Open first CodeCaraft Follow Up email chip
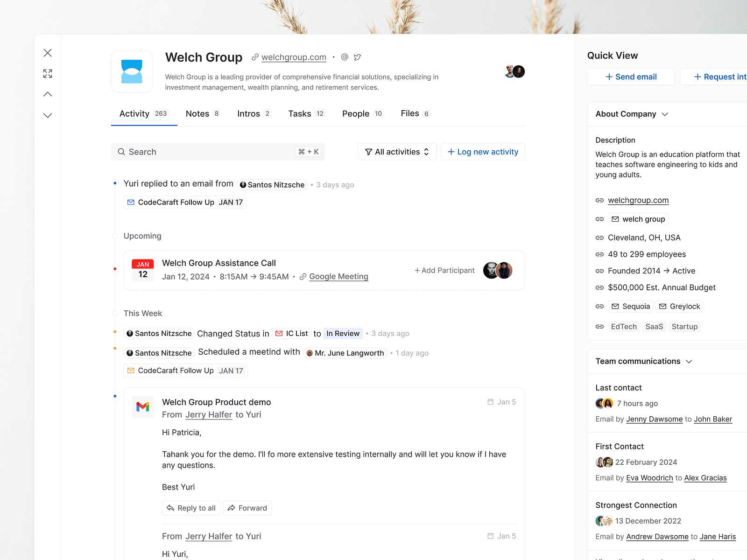This screenshot has width=747, height=560. (x=185, y=202)
